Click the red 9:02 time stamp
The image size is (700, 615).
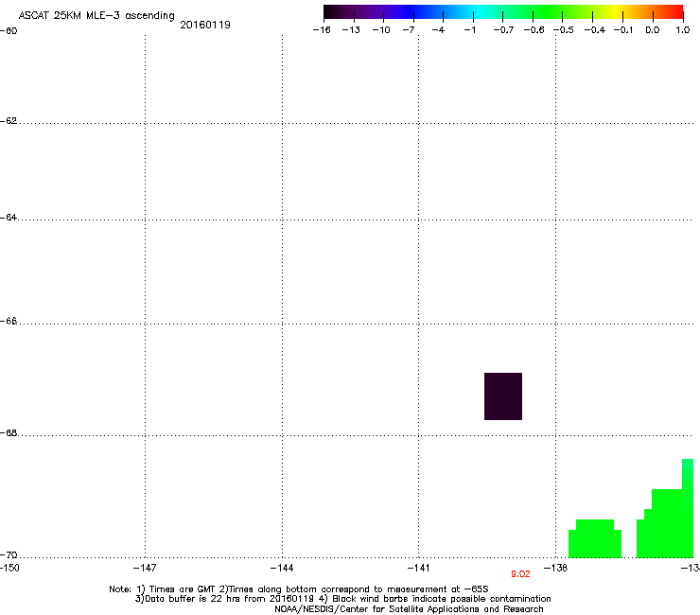pos(520,574)
